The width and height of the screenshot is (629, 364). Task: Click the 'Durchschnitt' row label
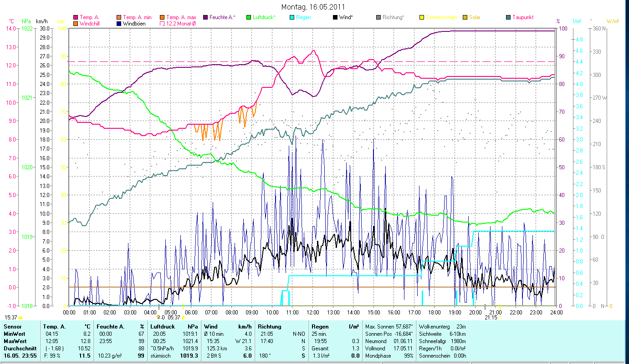[19, 349]
